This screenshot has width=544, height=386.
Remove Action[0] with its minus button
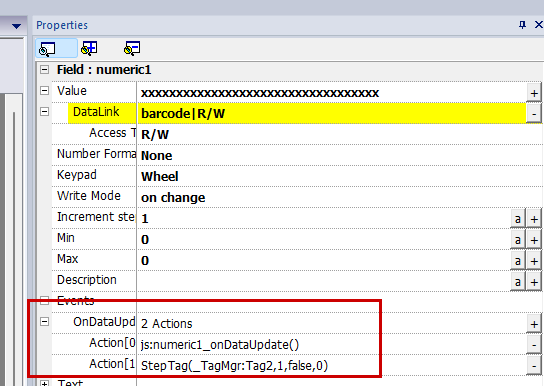[534, 345]
